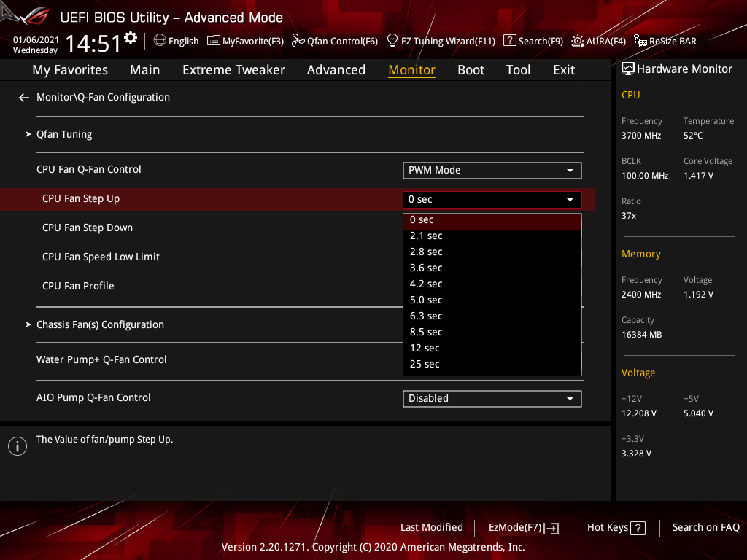The height and width of the screenshot is (560, 747).
Task: Select CPU Fan Step Up row label
Action: point(81,199)
